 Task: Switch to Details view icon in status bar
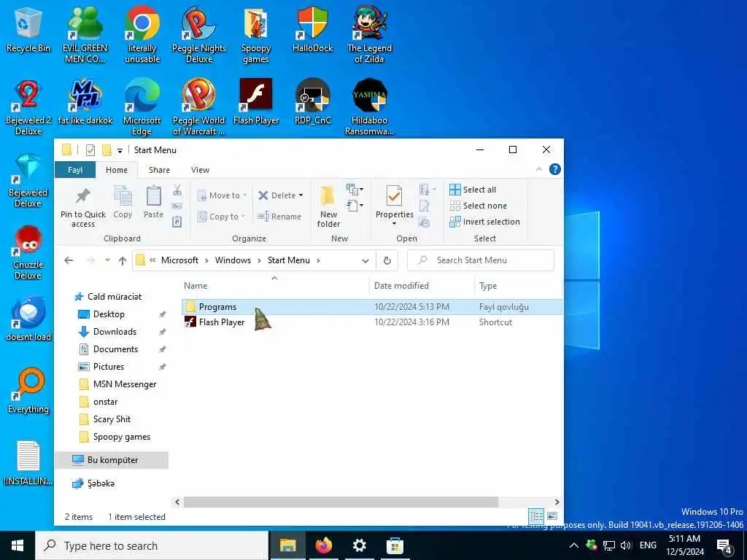536,516
